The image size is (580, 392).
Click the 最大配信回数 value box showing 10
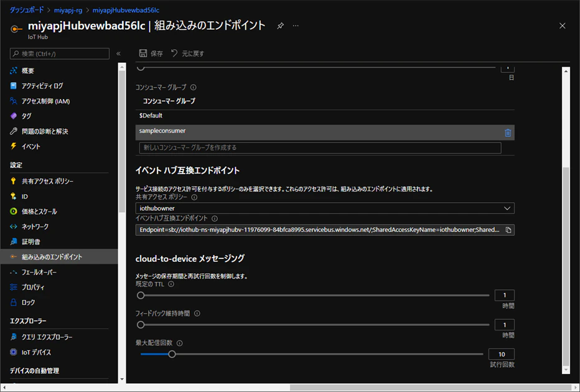[502, 354]
